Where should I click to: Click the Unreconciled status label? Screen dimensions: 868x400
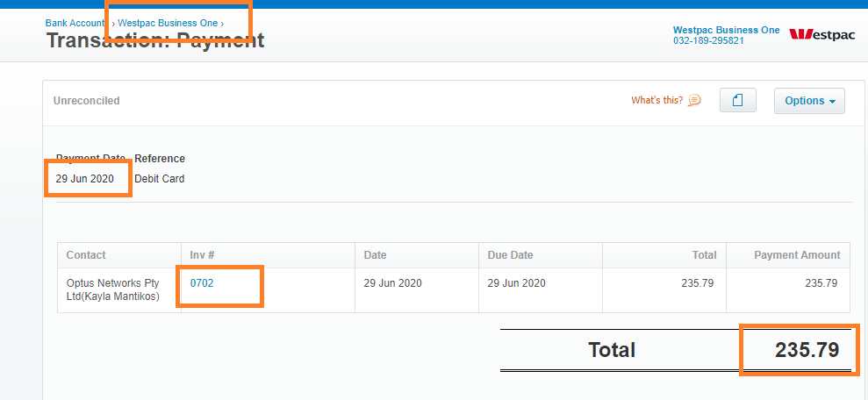click(86, 101)
